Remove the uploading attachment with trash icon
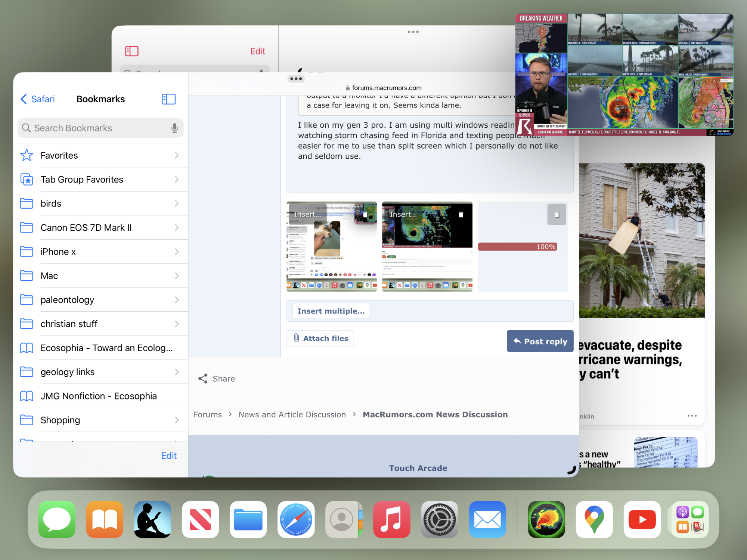Viewport: 747px width, 560px height. (x=556, y=215)
